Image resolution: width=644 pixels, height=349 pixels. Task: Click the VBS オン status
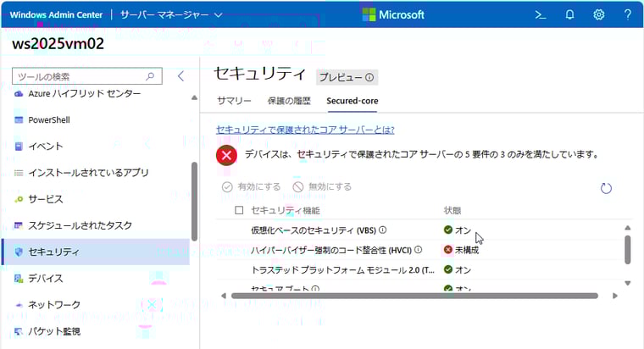457,230
